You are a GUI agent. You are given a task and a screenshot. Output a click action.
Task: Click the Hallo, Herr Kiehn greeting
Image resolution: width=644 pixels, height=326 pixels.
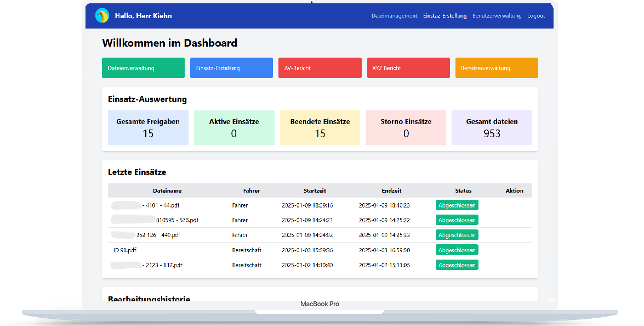coord(144,15)
